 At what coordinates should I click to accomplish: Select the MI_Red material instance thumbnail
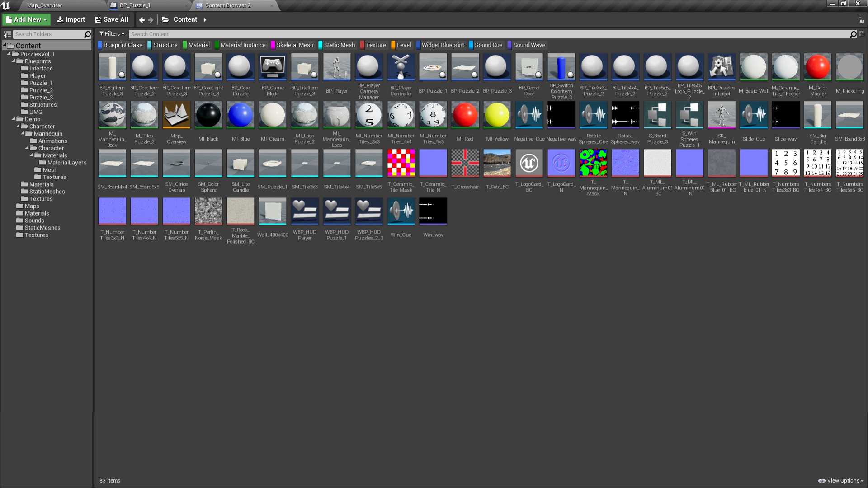pos(465,115)
